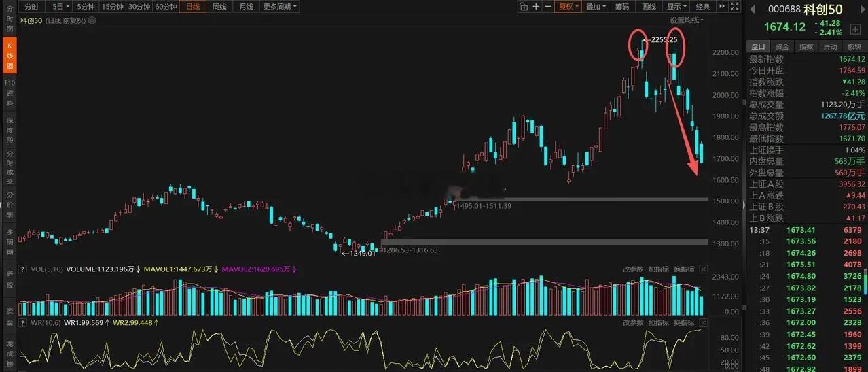Expand 设置均线 dropdown
The height and width of the screenshot is (372, 868).
point(687,20)
